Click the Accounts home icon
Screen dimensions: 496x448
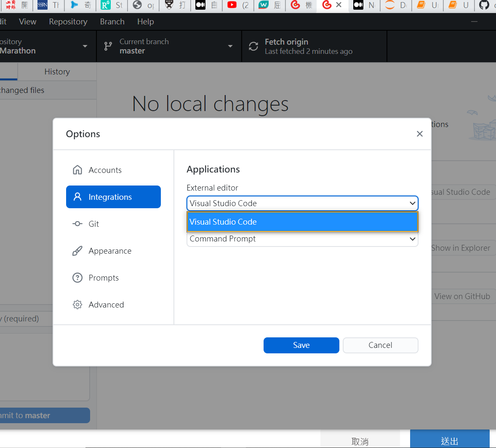(x=77, y=170)
